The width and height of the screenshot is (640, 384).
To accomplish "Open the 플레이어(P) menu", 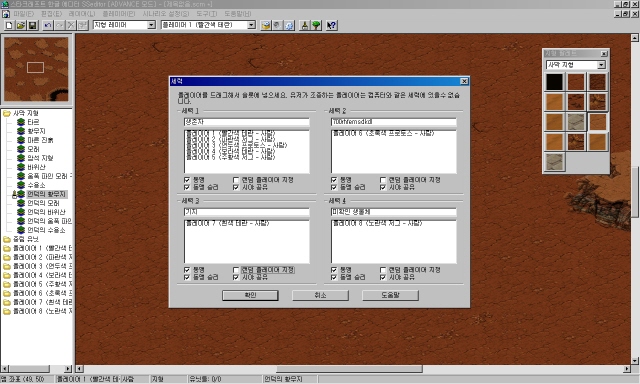I will click(119, 14).
